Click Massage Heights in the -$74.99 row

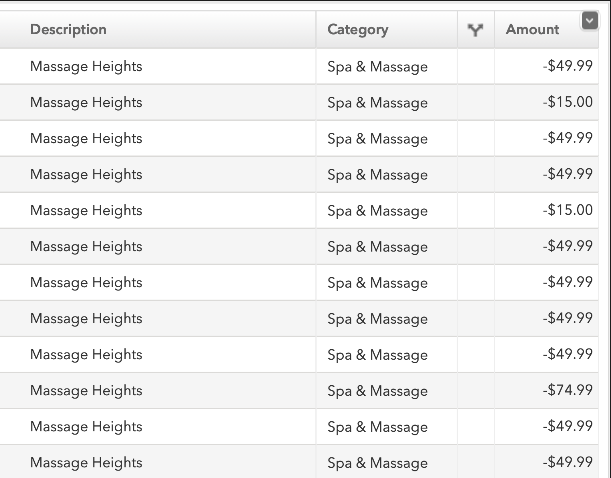(86, 391)
